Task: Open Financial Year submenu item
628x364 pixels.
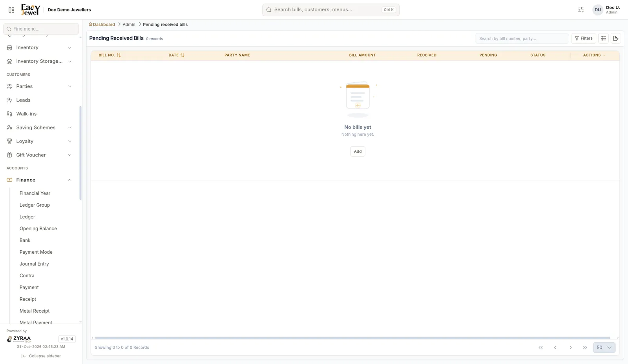Action: (35, 193)
